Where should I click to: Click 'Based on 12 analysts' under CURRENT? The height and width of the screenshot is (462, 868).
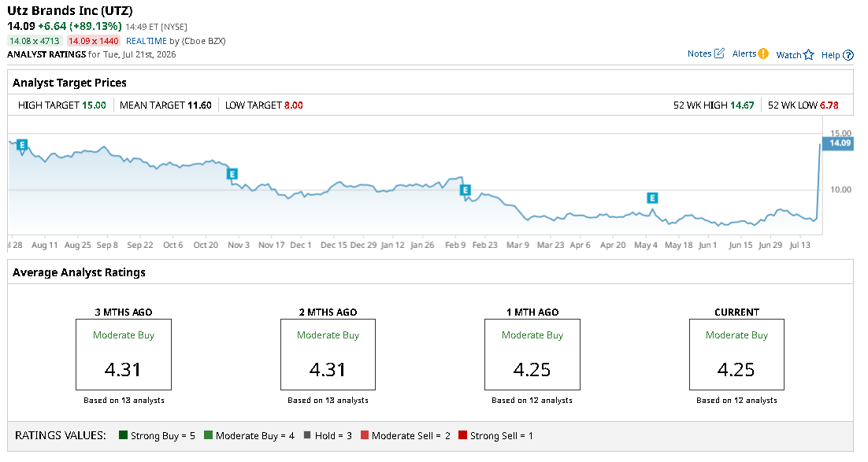coord(736,400)
